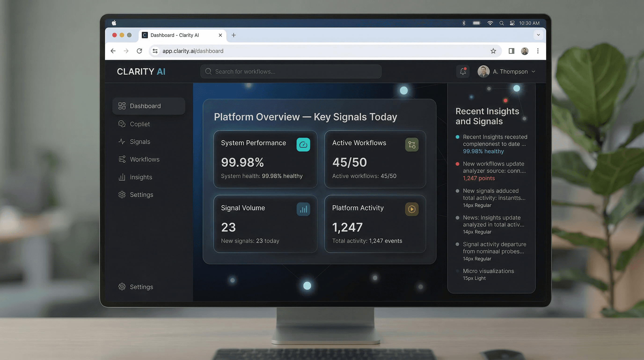Viewport: 644px width, 360px height.
Task: Open the tab search chevron
Action: click(538, 35)
